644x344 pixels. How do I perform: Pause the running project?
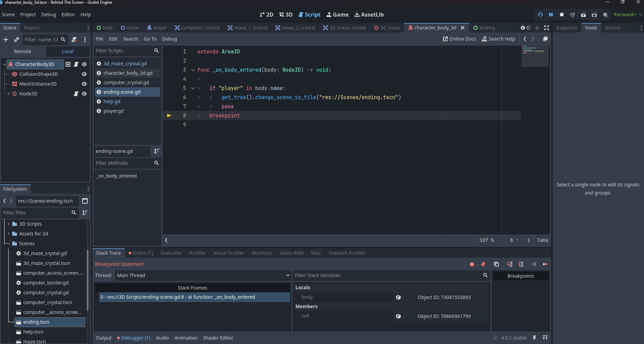coord(551,15)
